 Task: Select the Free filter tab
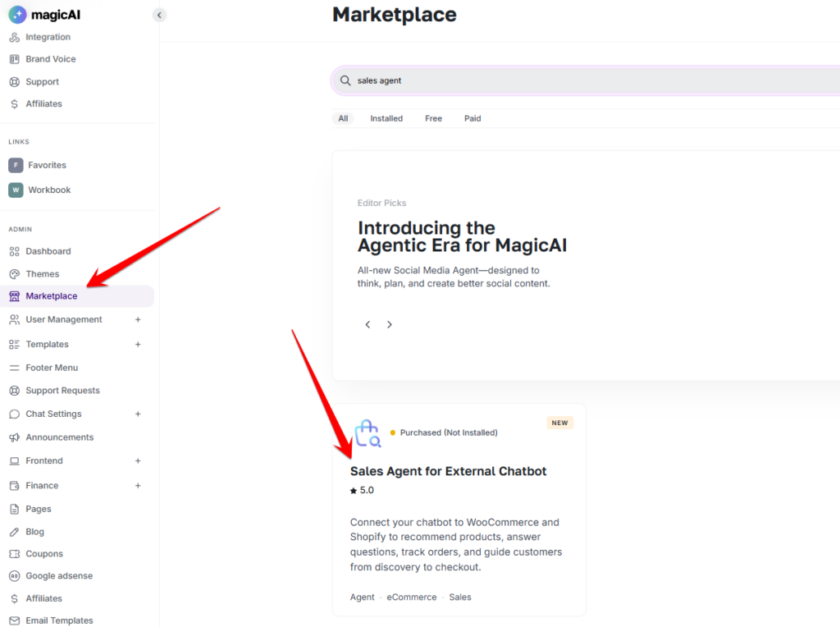pos(433,119)
